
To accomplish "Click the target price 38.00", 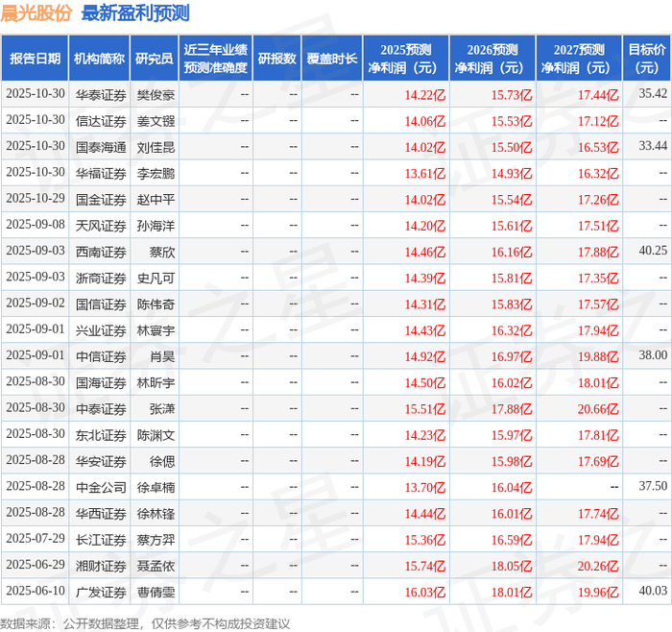I will (653, 355).
